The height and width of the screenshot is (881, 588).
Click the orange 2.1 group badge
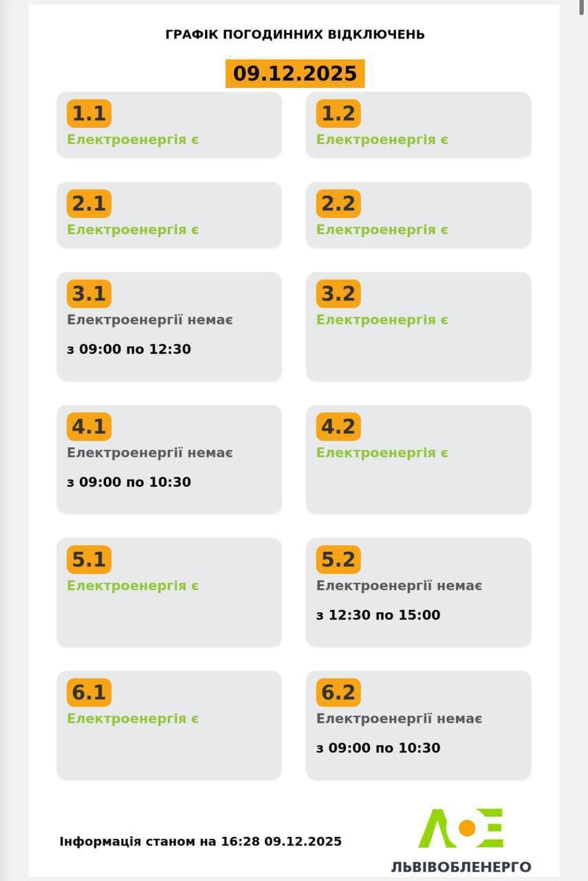[89, 204]
